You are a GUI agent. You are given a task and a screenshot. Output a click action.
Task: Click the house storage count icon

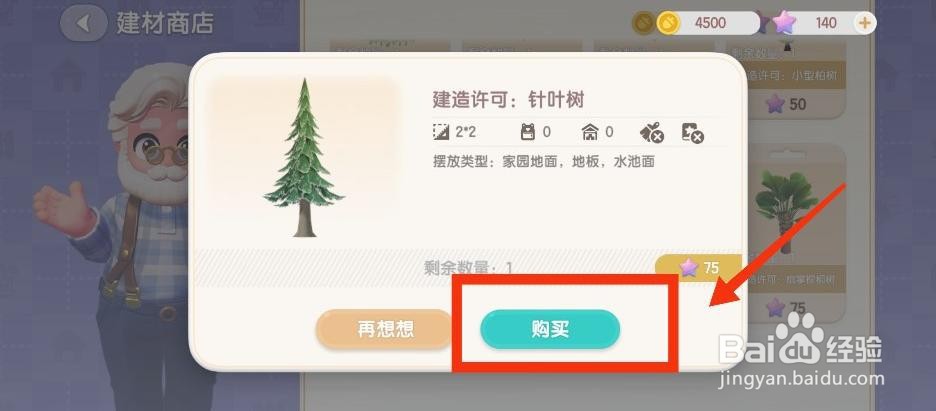(x=589, y=132)
